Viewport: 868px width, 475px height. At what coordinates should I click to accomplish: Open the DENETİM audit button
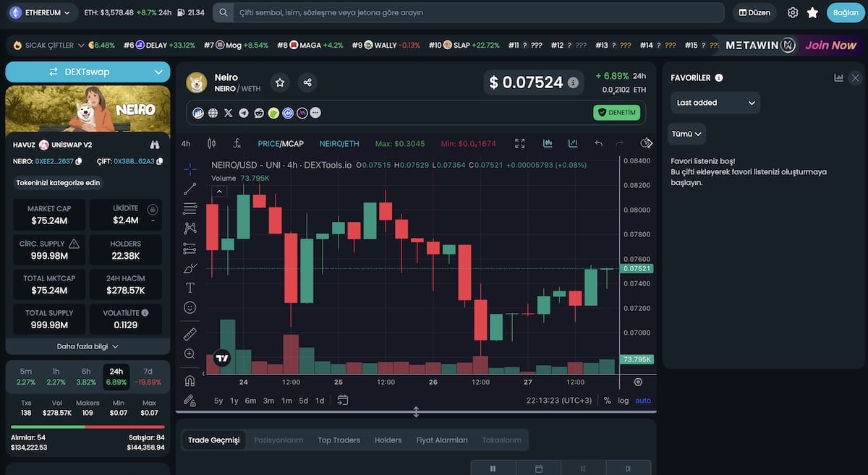(617, 113)
